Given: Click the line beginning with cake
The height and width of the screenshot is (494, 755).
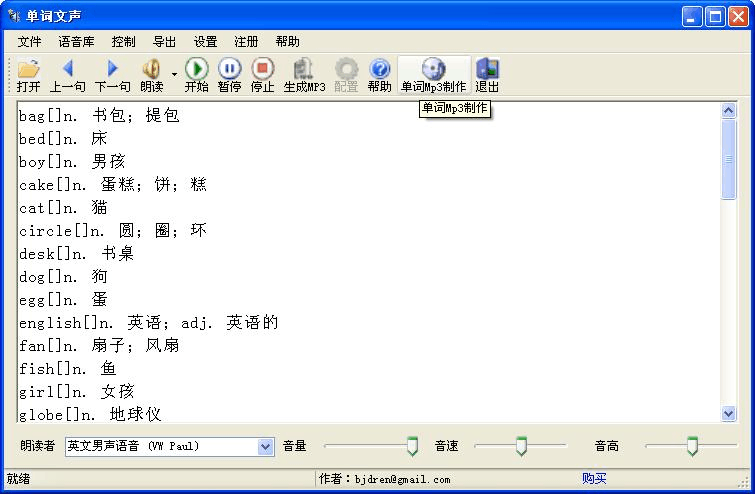Looking at the screenshot, I should coord(113,185).
